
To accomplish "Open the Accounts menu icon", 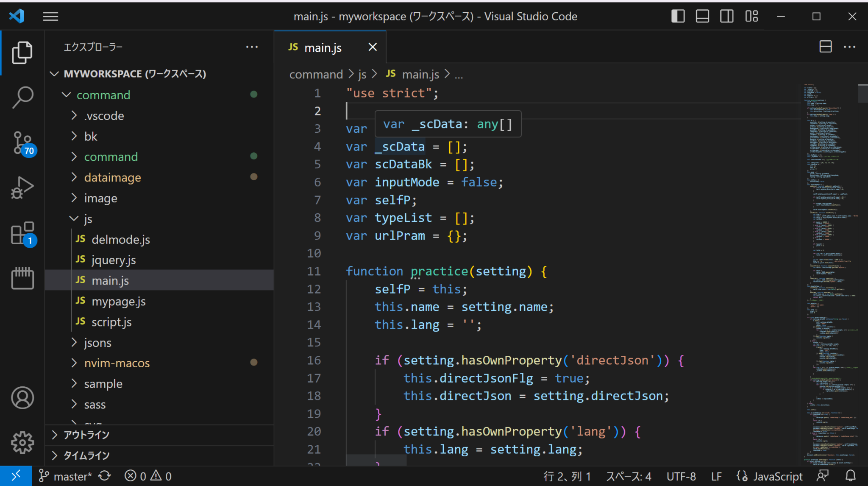I will [x=22, y=398].
